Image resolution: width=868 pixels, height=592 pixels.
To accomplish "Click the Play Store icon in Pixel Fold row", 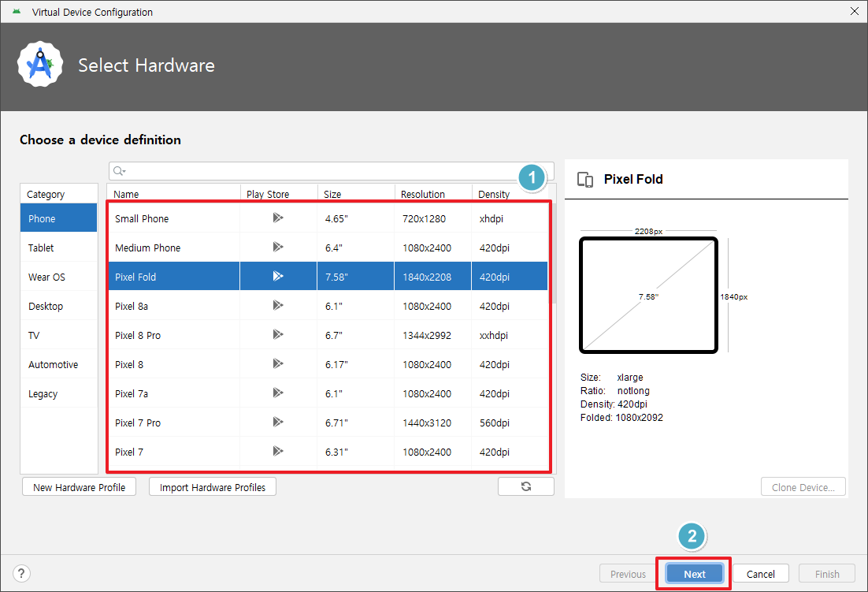I will point(278,276).
